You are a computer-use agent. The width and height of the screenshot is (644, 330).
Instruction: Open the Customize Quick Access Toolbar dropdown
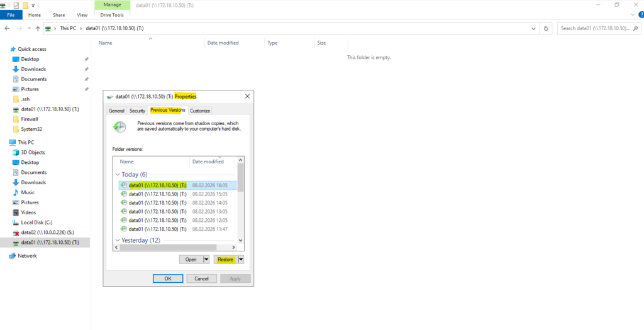[33, 5]
